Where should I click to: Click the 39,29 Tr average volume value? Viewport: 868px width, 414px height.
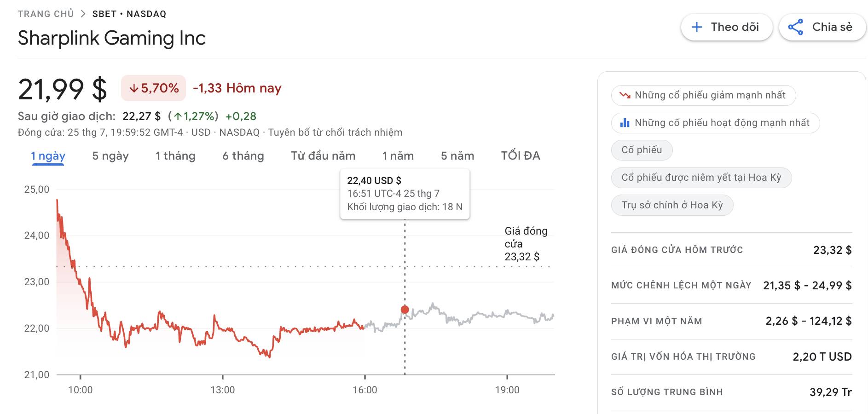click(831, 392)
